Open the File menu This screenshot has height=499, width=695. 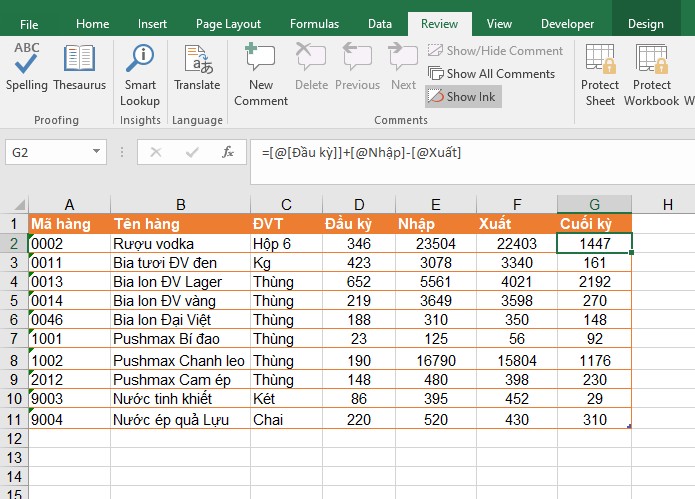pyautogui.click(x=29, y=24)
